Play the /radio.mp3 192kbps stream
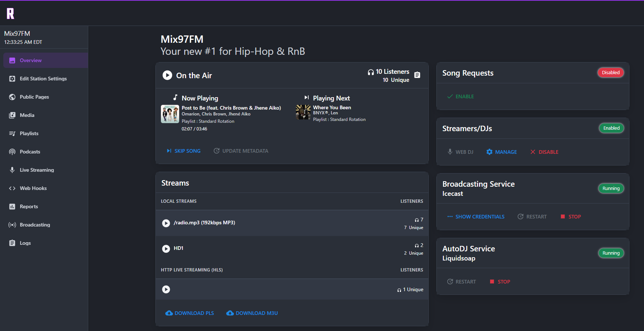Screen dimensions: 644x331 click(166, 223)
